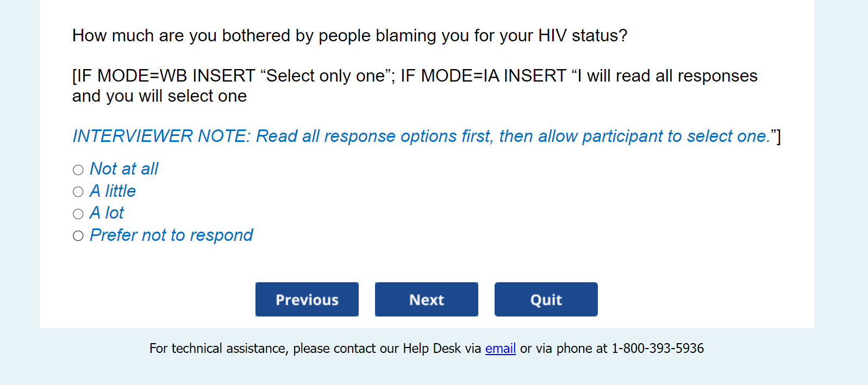Click the "and you will select one" line
The width and height of the screenshot is (868, 385).
[x=159, y=96]
